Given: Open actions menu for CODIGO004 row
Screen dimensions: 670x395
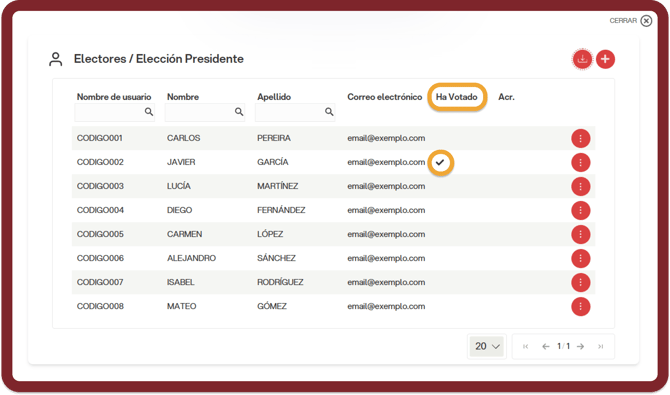Looking at the screenshot, I should coord(580,210).
